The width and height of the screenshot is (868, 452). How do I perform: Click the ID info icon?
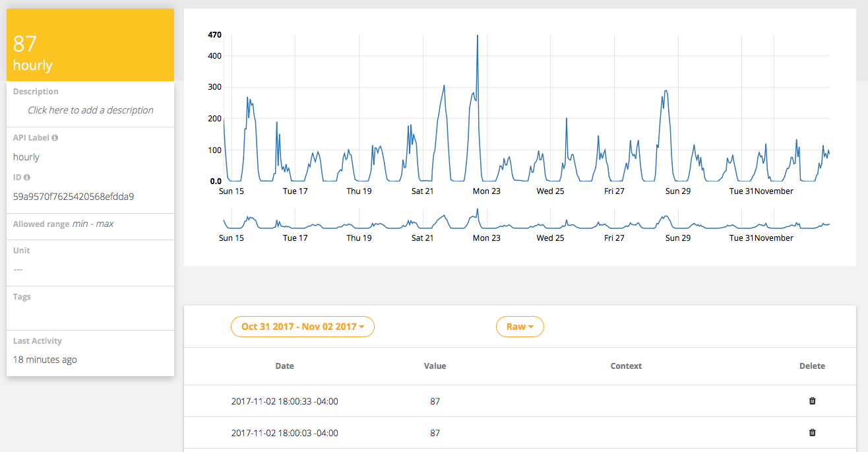(x=27, y=178)
